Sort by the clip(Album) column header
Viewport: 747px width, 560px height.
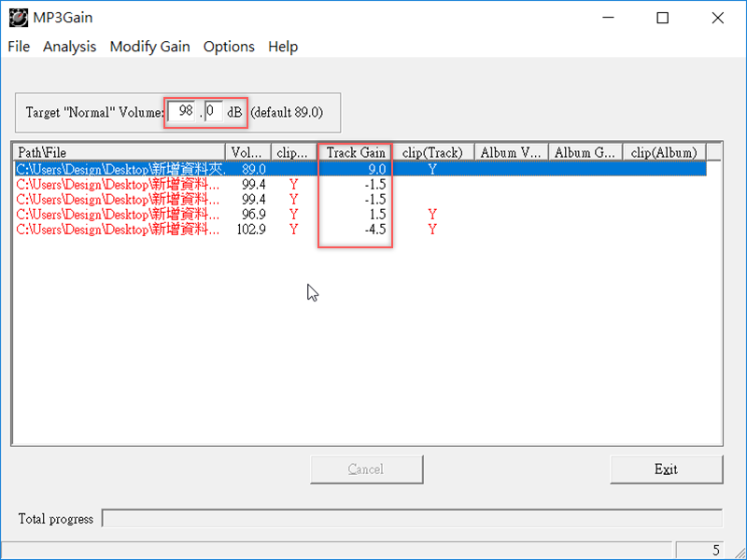tap(664, 152)
